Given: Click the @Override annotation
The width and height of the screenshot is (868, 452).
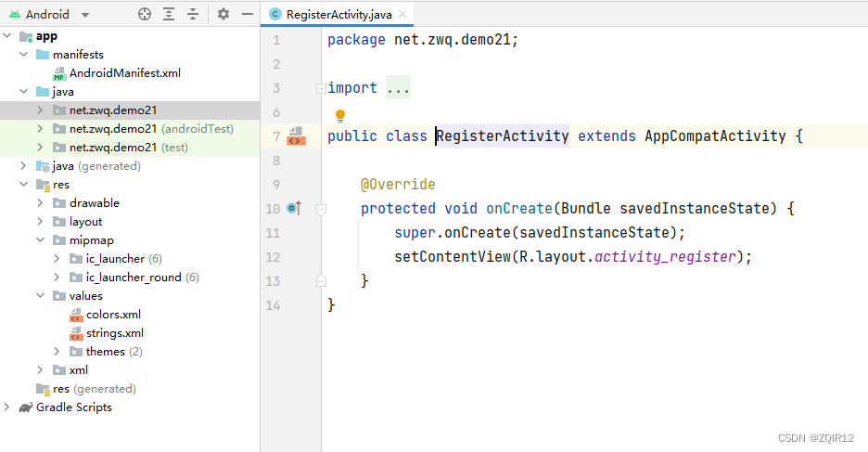Looking at the screenshot, I should tap(398, 185).
